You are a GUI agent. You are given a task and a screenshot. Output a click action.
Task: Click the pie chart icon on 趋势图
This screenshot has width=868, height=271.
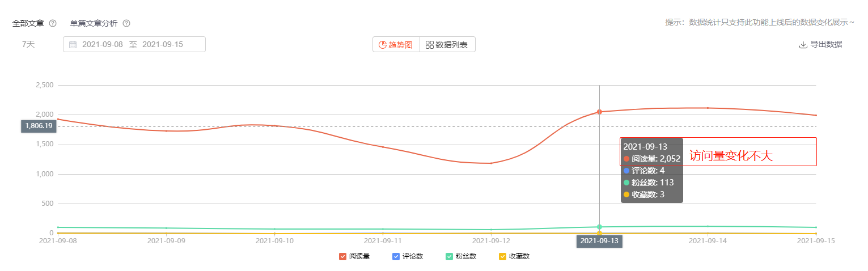click(383, 45)
